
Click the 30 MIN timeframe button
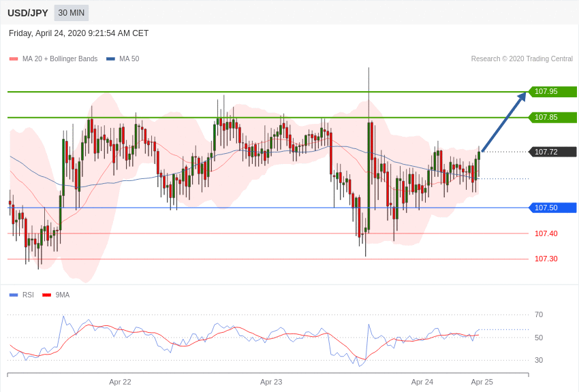(x=72, y=13)
